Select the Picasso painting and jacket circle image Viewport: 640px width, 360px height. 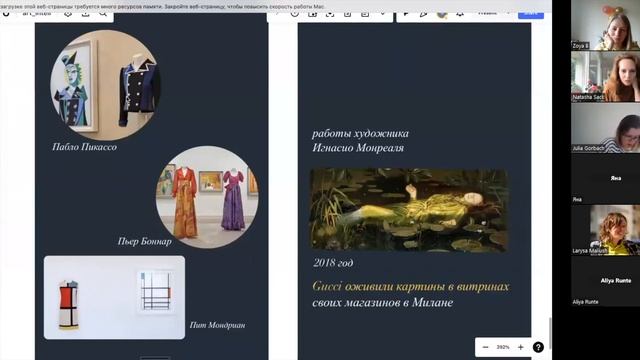tap(105, 85)
